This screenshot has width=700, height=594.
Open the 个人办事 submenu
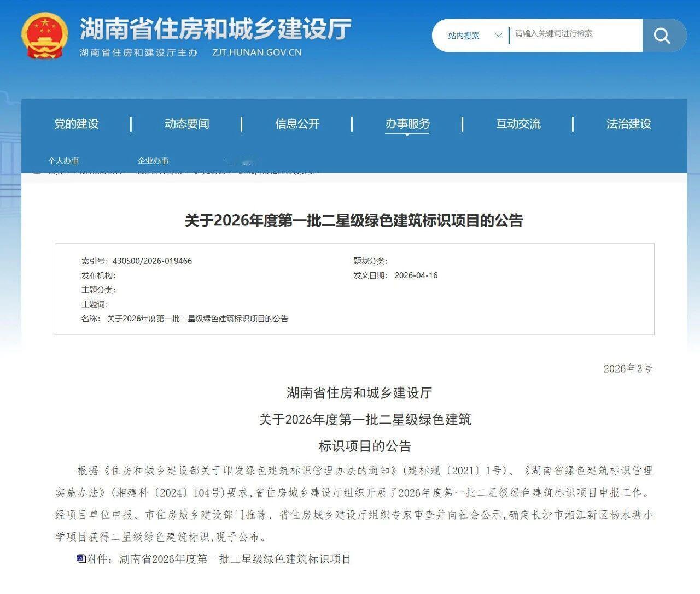[63, 161]
